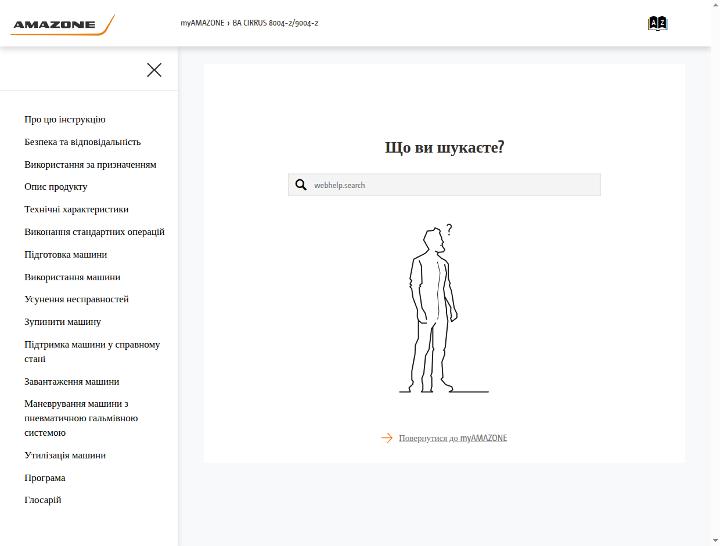Click the AMAZONE logo
This screenshot has width=720, height=546.
[x=62, y=25]
